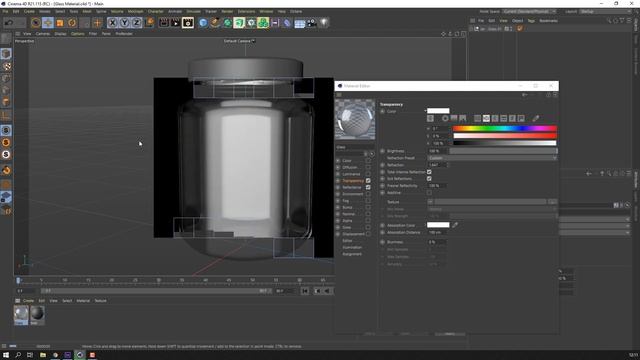Click the Camera object icon

point(311,23)
